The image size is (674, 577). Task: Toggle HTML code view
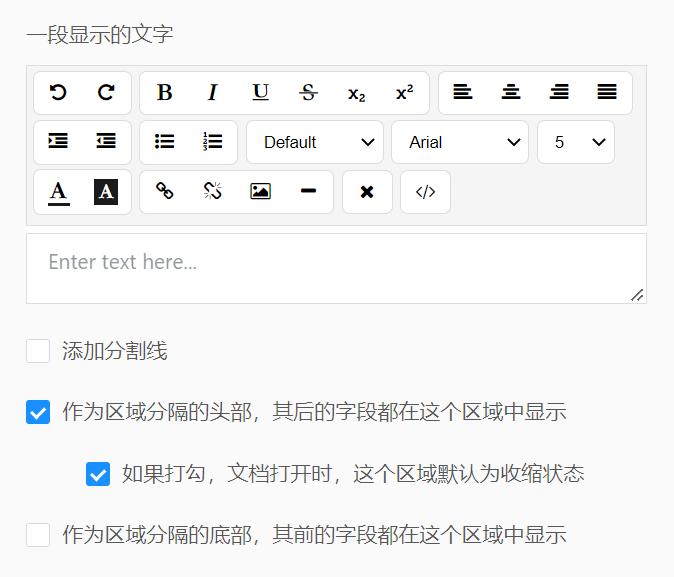[x=426, y=192]
